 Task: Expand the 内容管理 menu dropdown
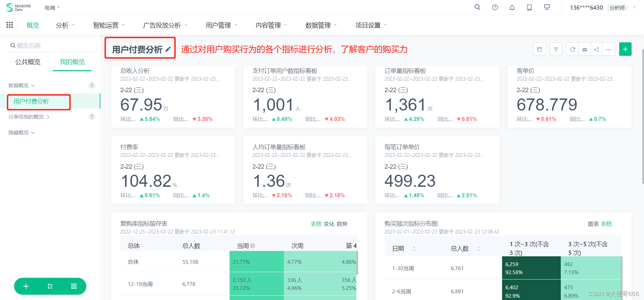(271, 25)
